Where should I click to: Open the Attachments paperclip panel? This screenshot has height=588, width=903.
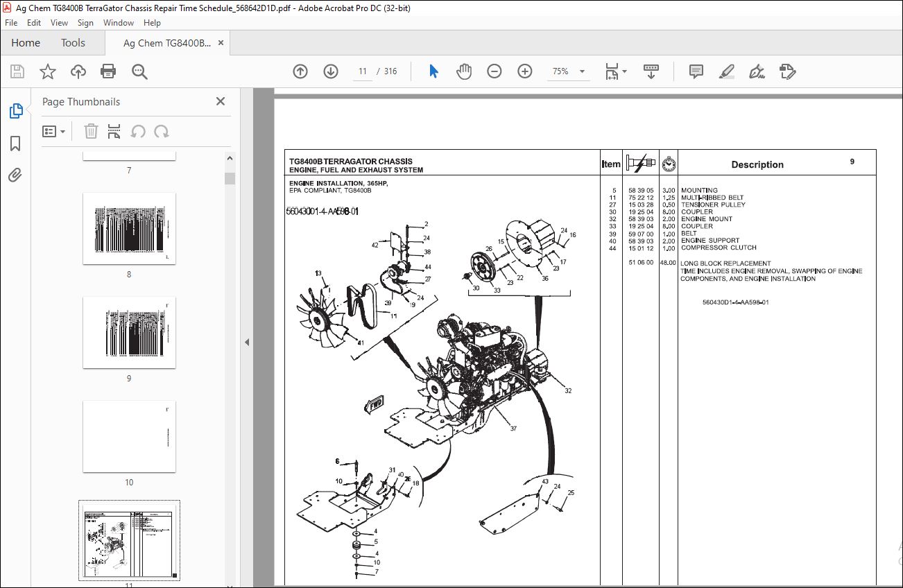coord(15,175)
